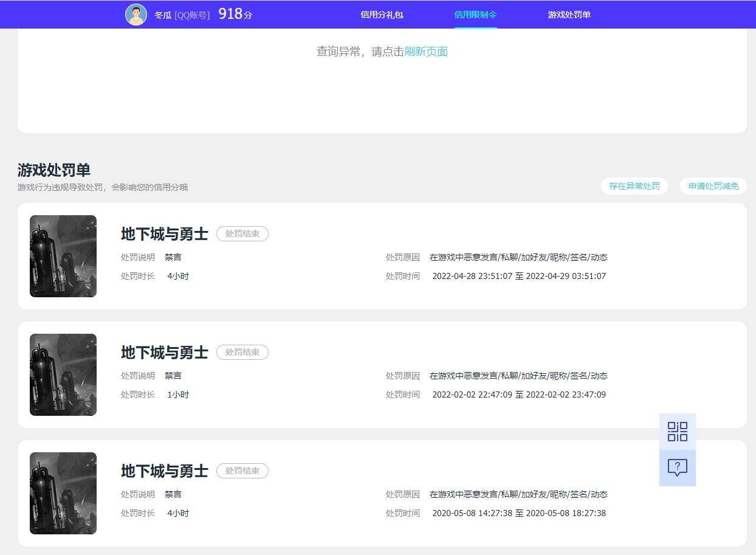Click 处罚结束 badge on 2020-05-08 penalty
756x555 pixels.
point(242,471)
